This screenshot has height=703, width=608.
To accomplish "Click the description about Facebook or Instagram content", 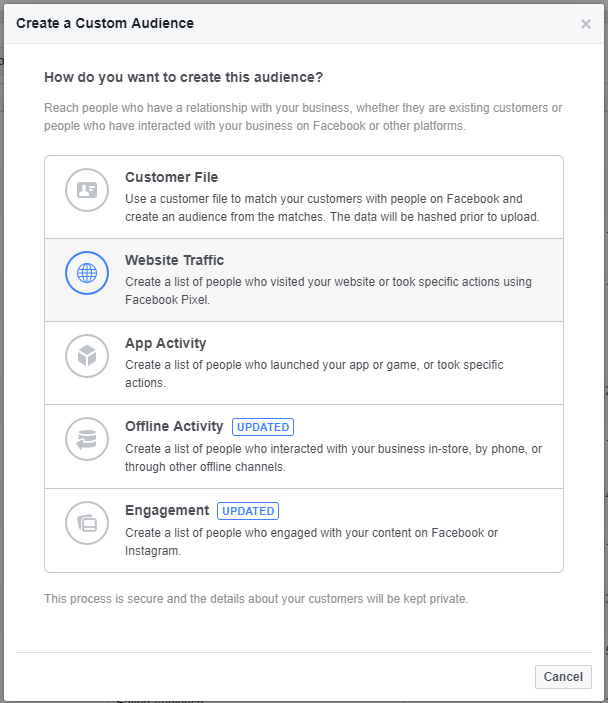I will click(311, 542).
